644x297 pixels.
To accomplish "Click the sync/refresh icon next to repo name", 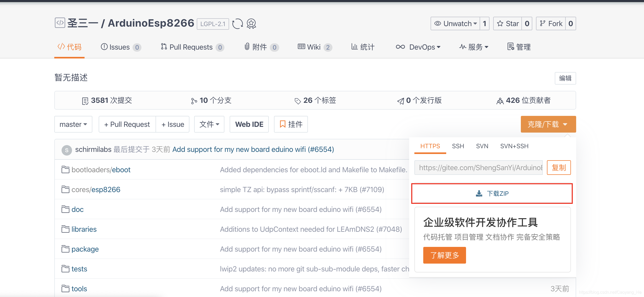I will pyautogui.click(x=237, y=23).
